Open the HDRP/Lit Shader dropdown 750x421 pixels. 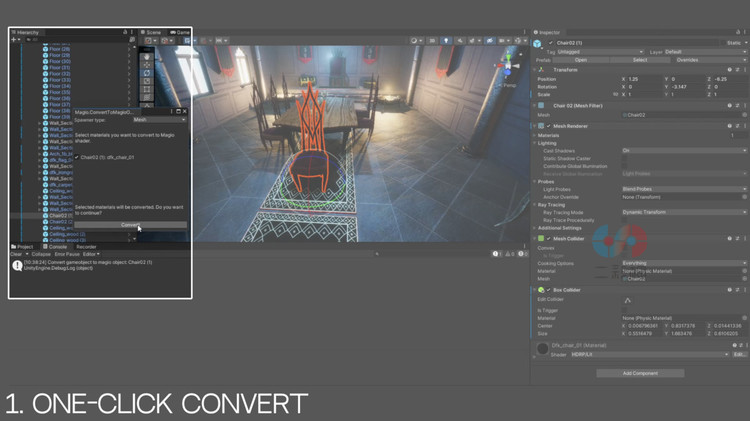point(650,355)
